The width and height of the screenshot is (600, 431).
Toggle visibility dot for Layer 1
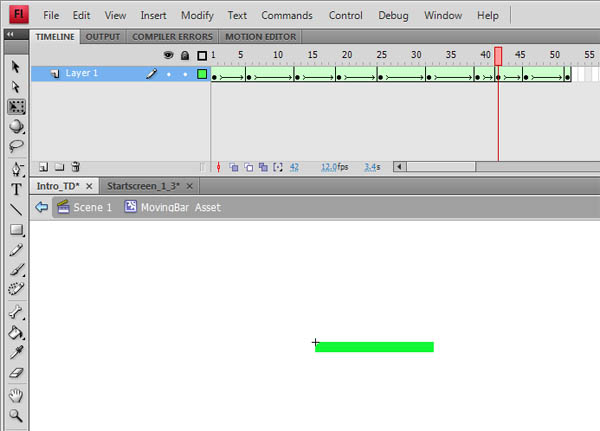169,74
